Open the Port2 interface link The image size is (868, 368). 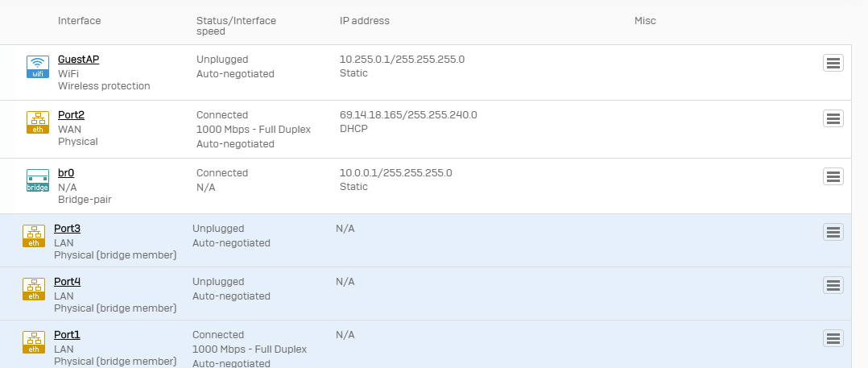point(72,114)
